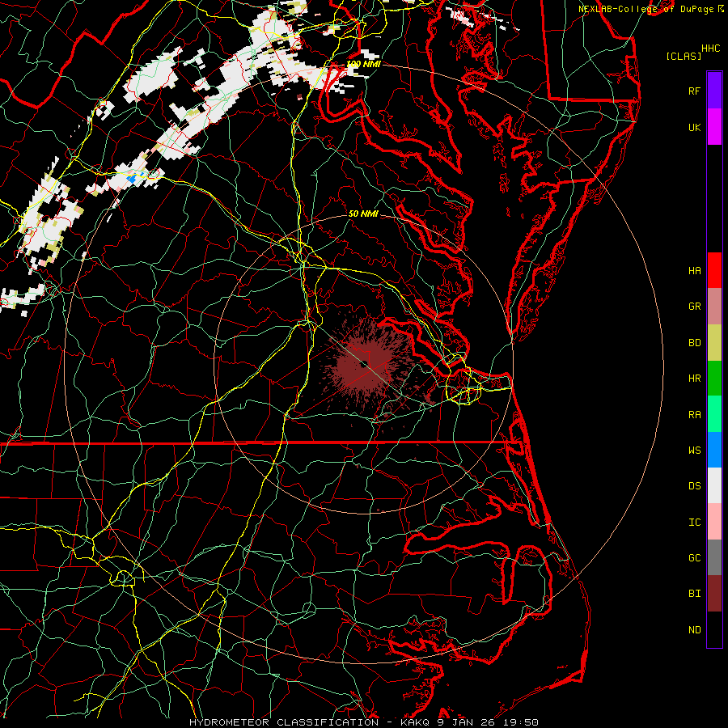Click the HR legend label

point(695,379)
